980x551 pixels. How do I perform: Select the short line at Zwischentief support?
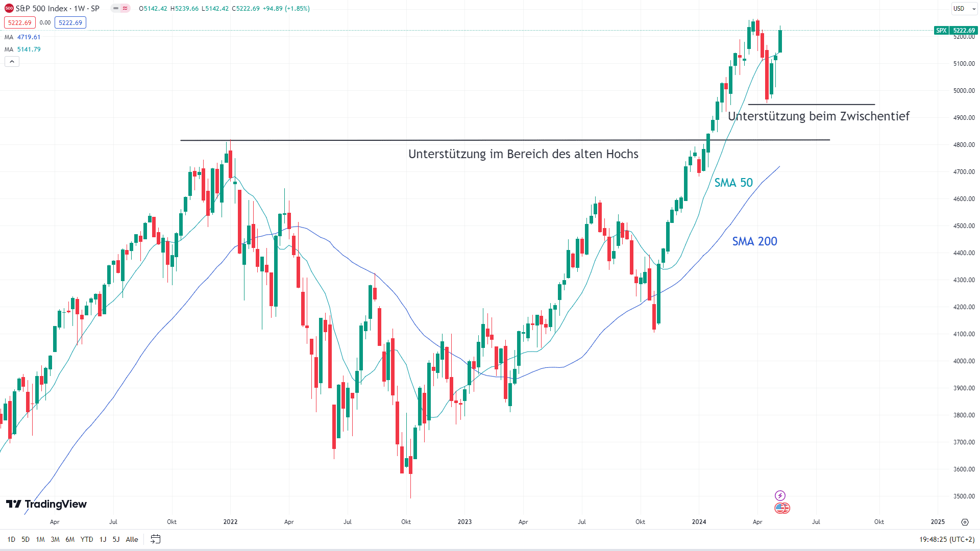[x=812, y=105]
